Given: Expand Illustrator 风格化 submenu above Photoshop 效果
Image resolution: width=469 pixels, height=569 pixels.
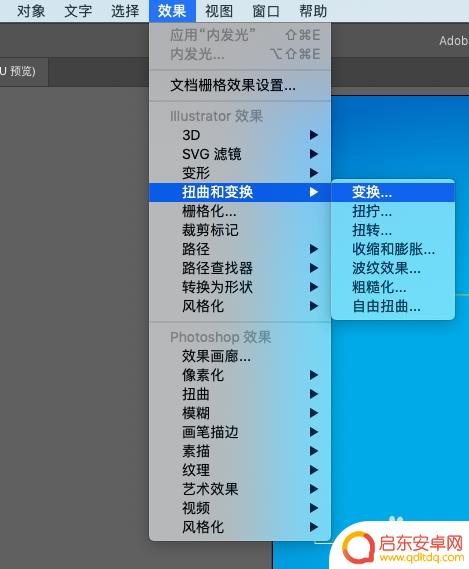Looking at the screenshot, I should [x=240, y=306].
